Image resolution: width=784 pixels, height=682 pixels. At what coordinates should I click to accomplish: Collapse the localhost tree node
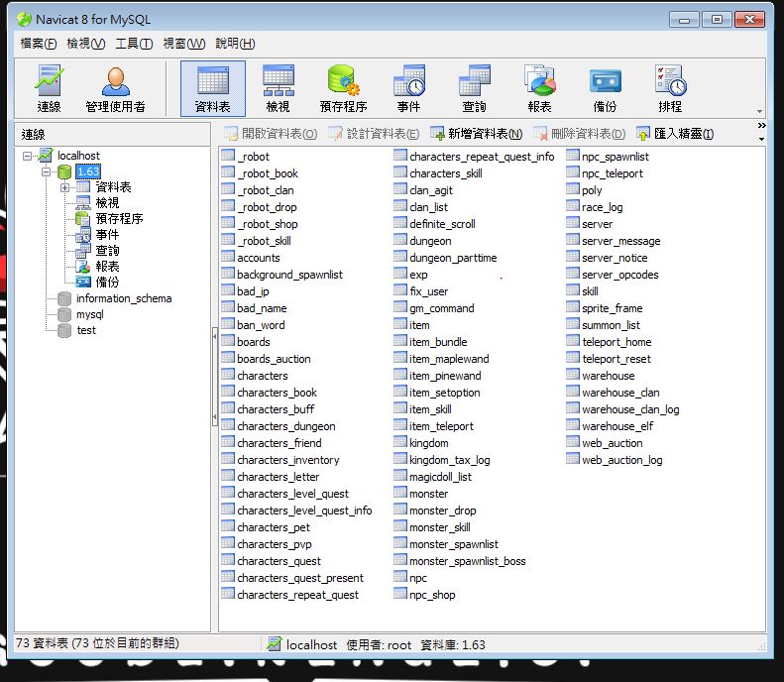pos(28,156)
